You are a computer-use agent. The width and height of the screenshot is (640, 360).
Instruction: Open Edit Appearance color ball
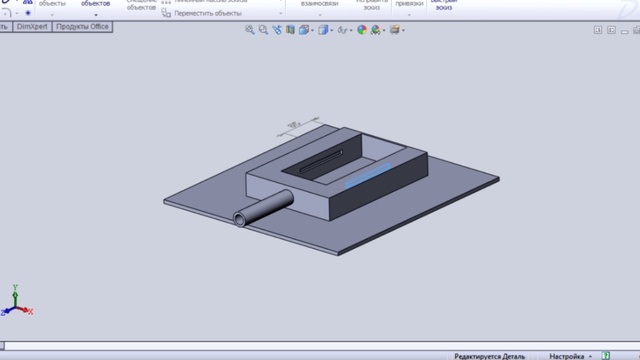(362, 30)
